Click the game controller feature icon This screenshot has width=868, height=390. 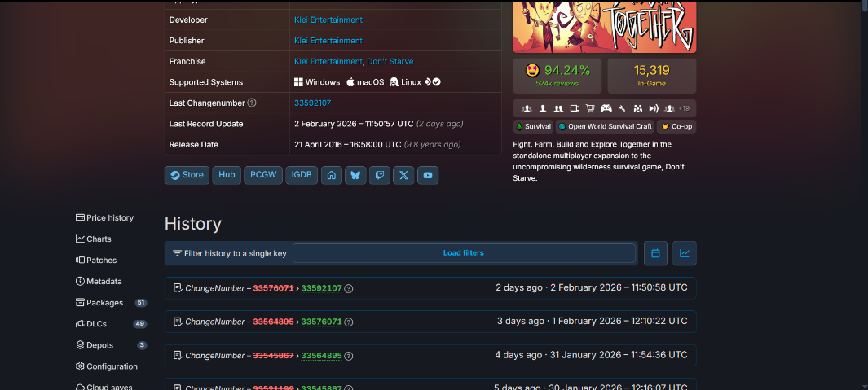click(606, 108)
